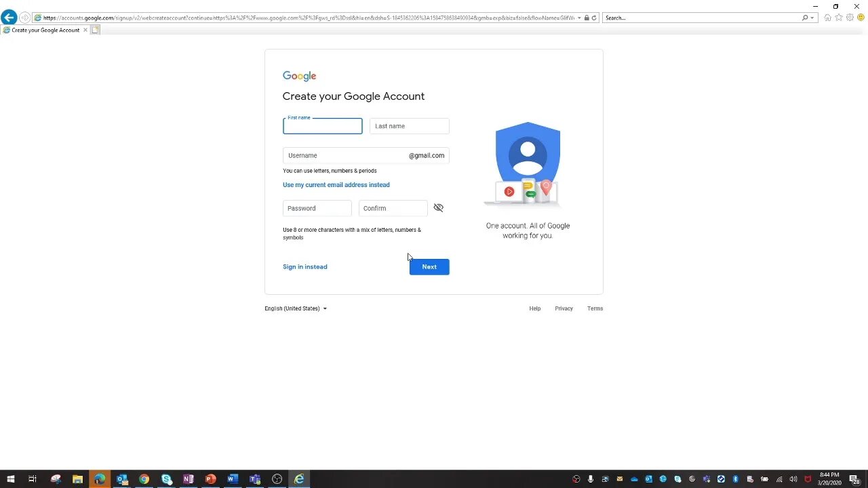This screenshot has width=868, height=488.
Task: Click the battery tray icon
Action: tap(764, 479)
